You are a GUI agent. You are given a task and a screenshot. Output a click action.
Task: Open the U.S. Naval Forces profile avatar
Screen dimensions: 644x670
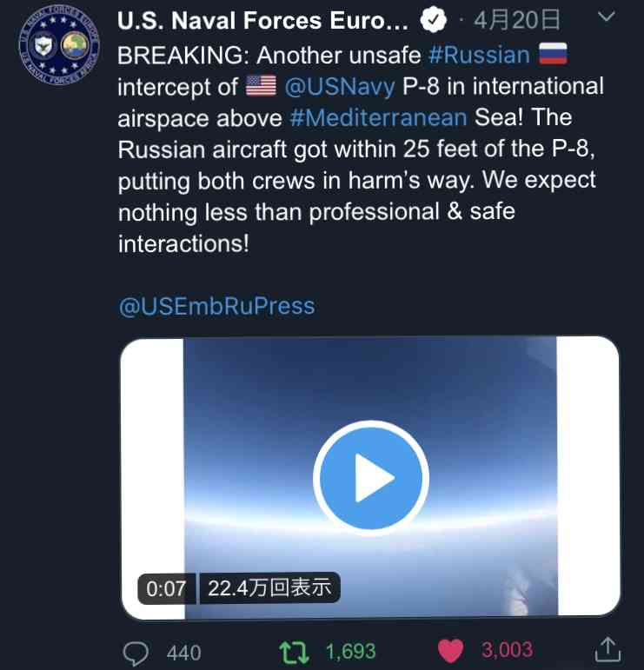(x=59, y=45)
